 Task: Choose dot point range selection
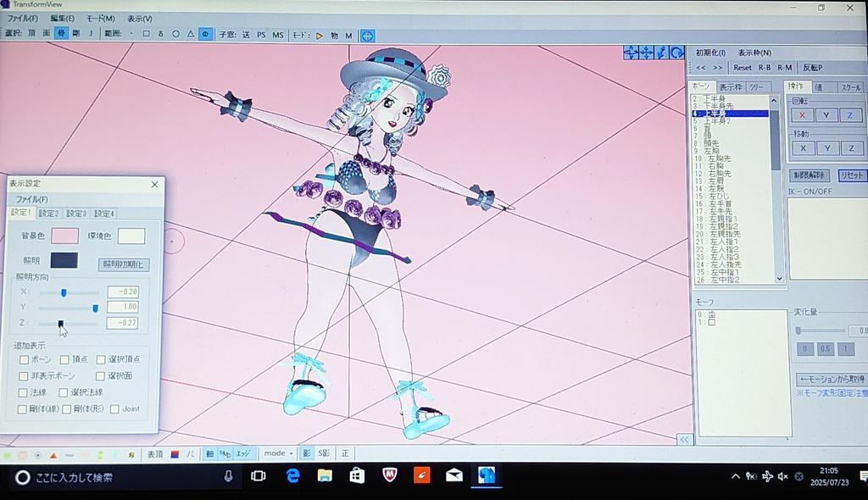pos(131,35)
